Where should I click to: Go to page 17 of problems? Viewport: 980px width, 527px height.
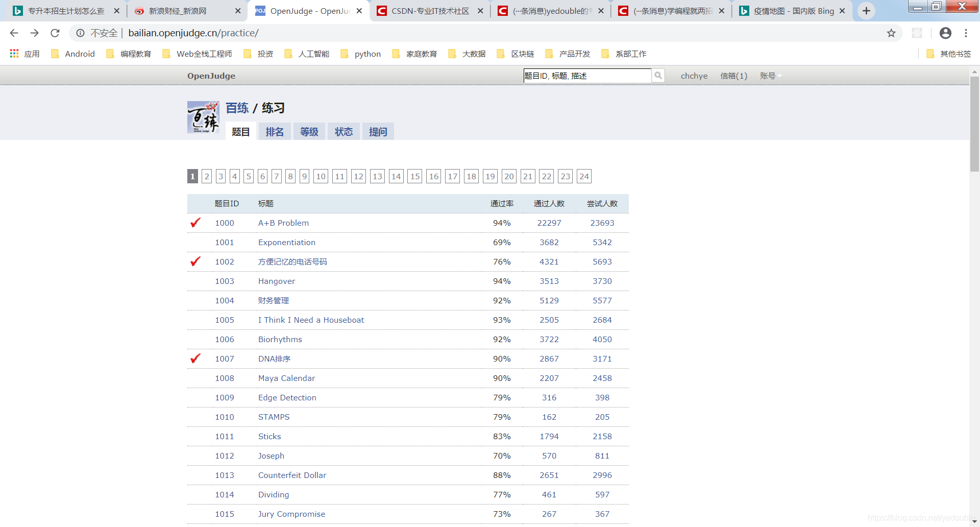[452, 176]
